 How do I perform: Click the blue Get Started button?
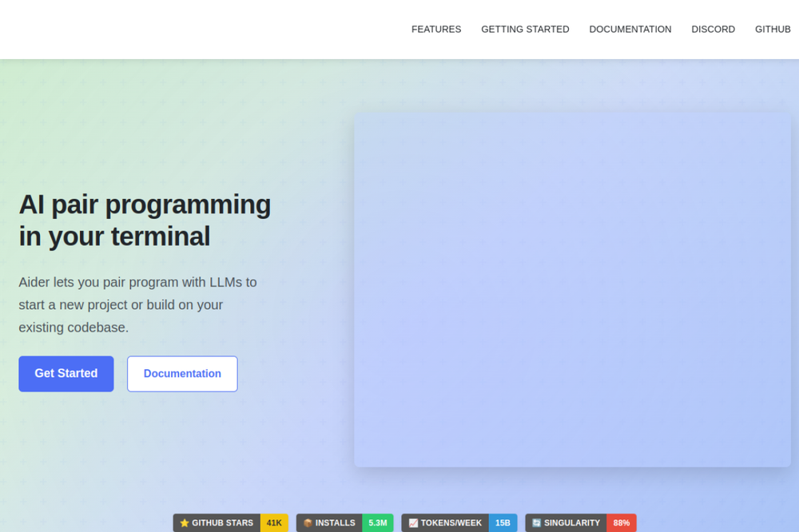(66, 374)
